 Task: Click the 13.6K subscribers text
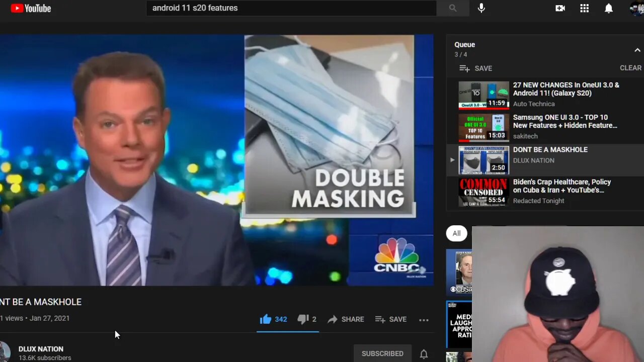click(45, 358)
